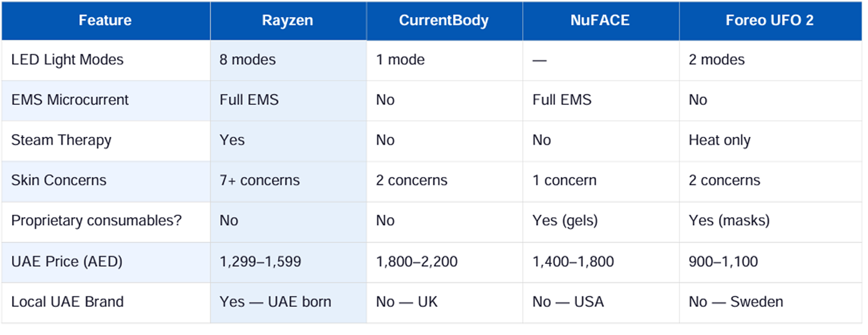This screenshot has height=335, width=868.
Task: Click the Yes (masks) cell
Action: coord(770,221)
